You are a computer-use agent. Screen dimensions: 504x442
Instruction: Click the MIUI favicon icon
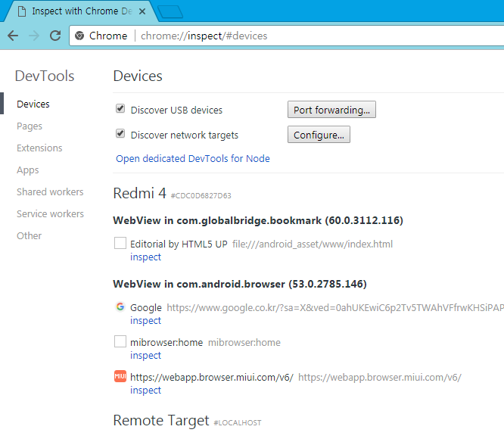120,376
